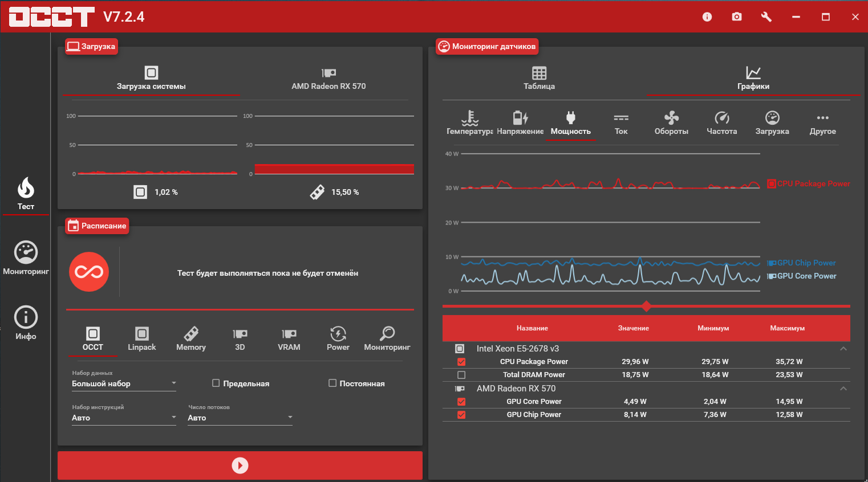This screenshot has height=482, width=868.
Task: Enable the Постоянная checkbox
Action: coord(332,383)
